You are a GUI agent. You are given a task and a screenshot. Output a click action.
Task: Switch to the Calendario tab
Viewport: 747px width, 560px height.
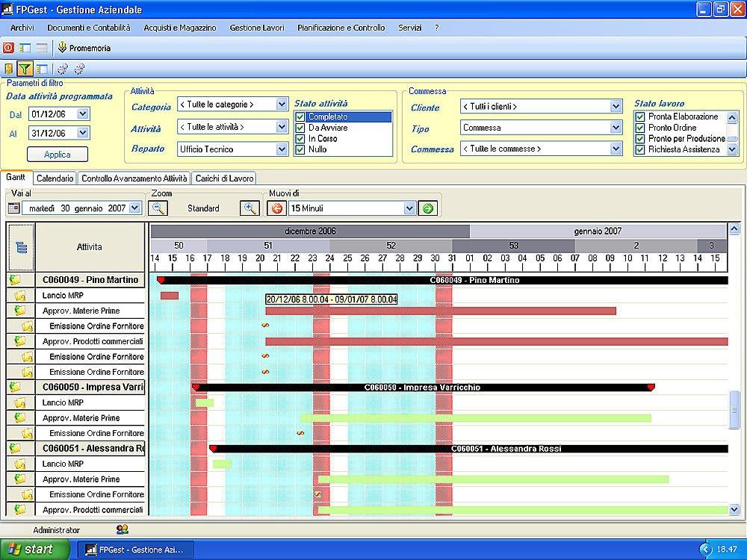pyautogui.click(x=55, y=178)
